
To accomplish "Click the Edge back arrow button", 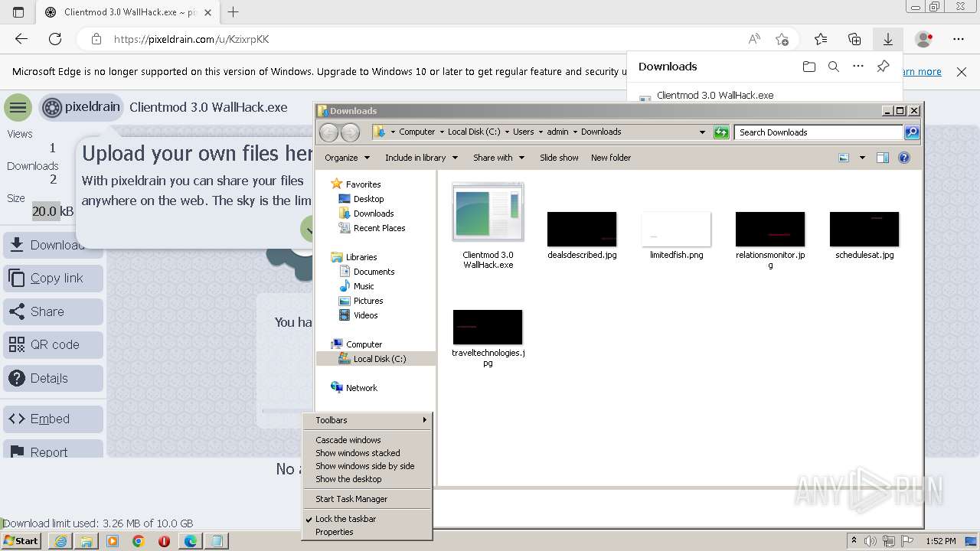I will pos(21,39).
